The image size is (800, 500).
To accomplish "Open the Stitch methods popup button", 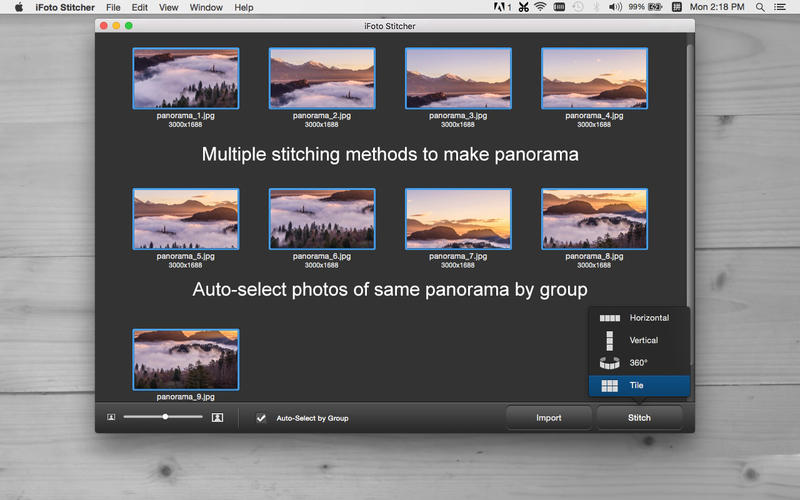I will coord(639,418).
